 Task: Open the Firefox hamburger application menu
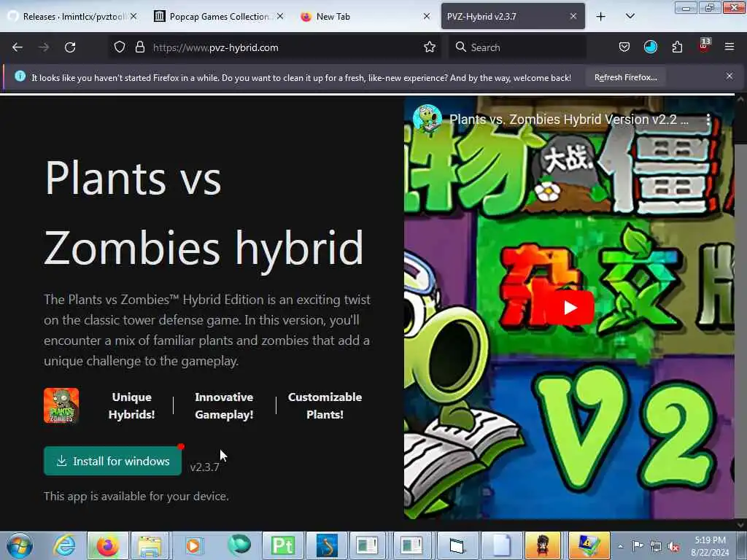(x=729, y=47)
